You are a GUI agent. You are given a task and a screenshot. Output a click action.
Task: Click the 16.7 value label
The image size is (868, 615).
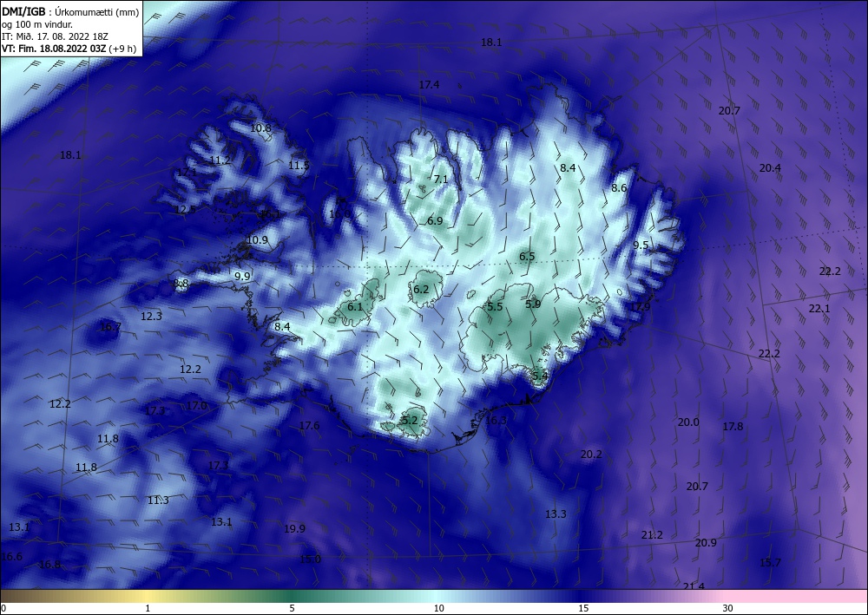pyautogui.click(x=110, y=327)
